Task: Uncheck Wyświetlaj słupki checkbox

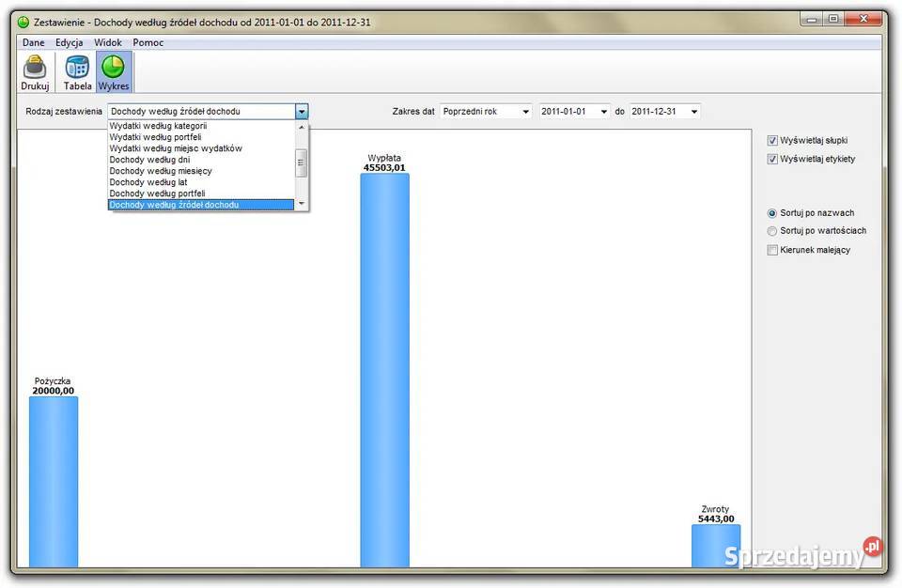Action: [x=772, y=141]
